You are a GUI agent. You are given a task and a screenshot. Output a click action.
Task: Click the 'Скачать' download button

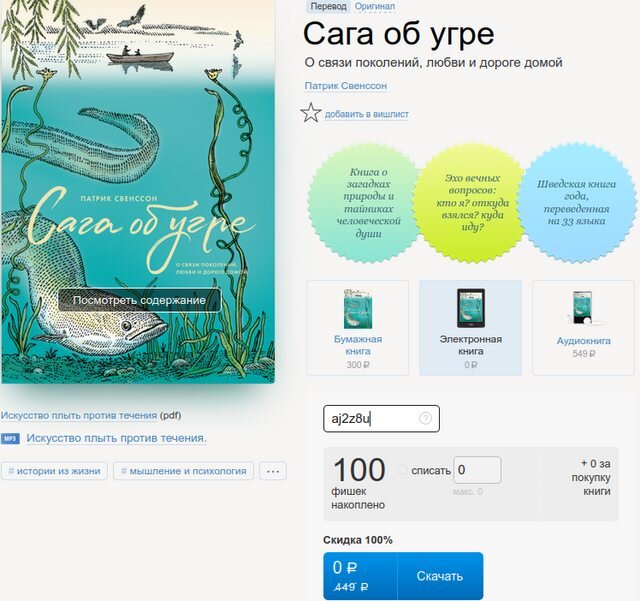point(440,576)
